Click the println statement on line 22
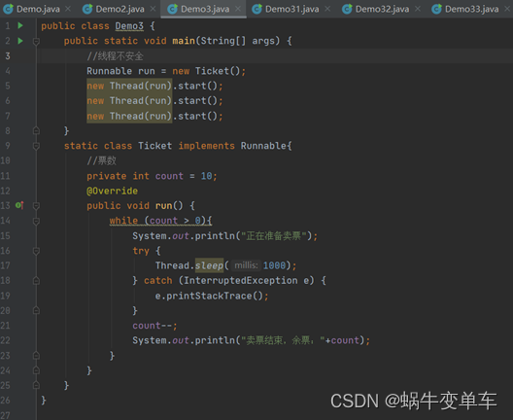The height and width of the screenshot is (420, 513). pyautogui.click(x=252, y=340)
